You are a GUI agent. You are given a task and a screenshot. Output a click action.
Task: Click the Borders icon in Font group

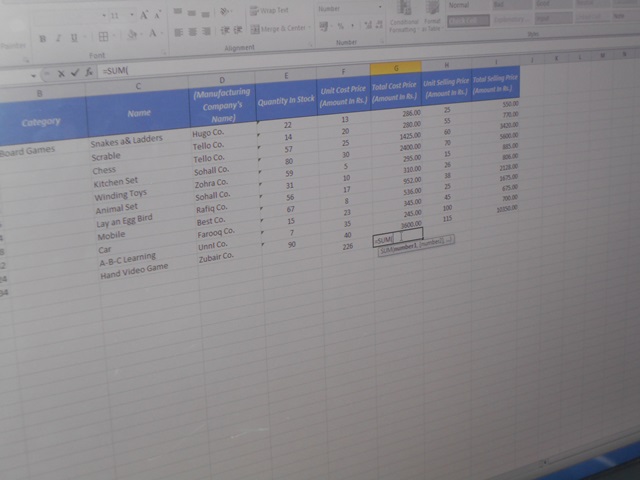[106, 36]
